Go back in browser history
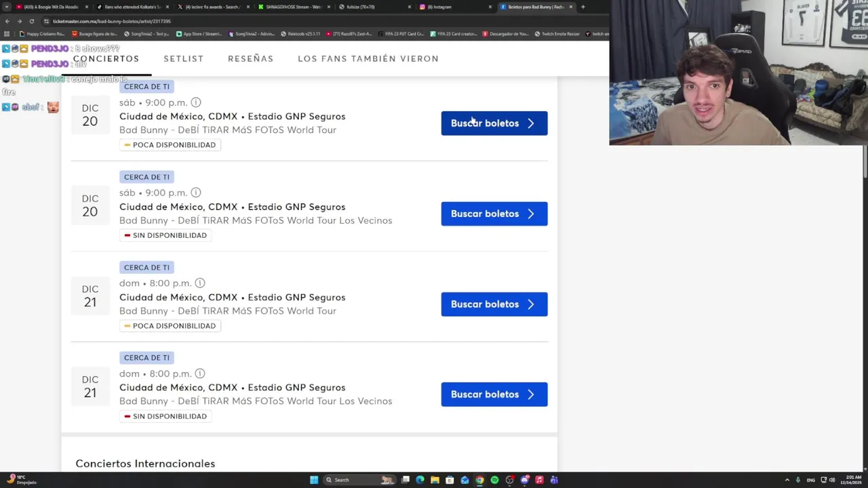The height and width of the screenshot is (488, 868). 7,21
